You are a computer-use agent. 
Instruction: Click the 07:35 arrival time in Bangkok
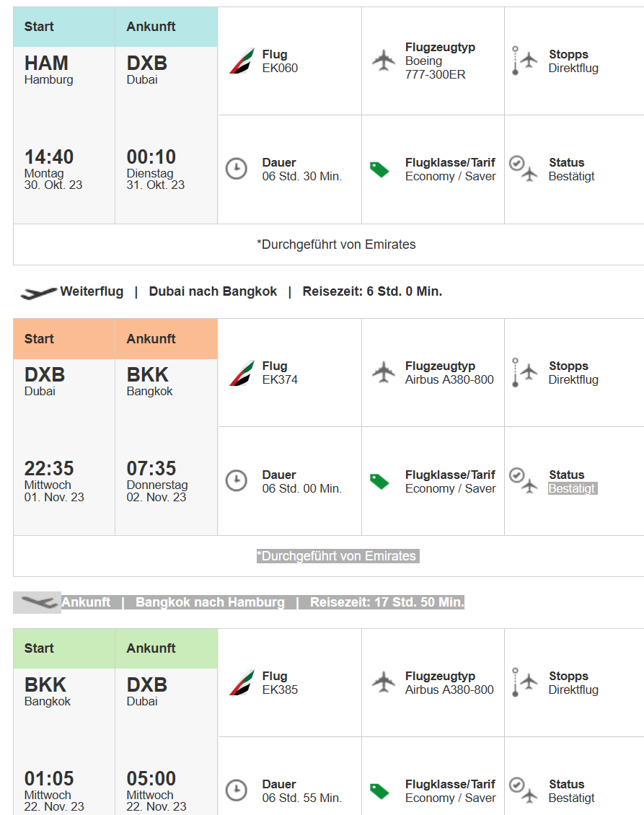point(151,468)
